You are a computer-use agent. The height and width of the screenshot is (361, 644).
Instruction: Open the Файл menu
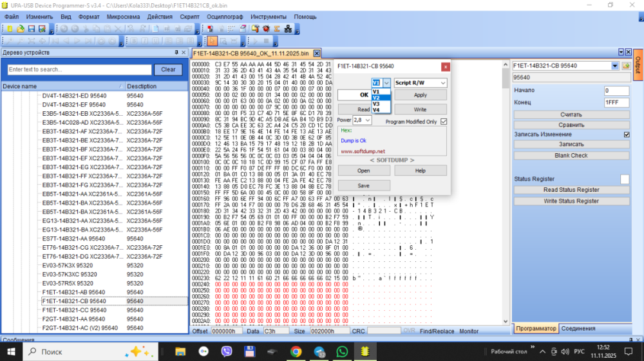12,17
